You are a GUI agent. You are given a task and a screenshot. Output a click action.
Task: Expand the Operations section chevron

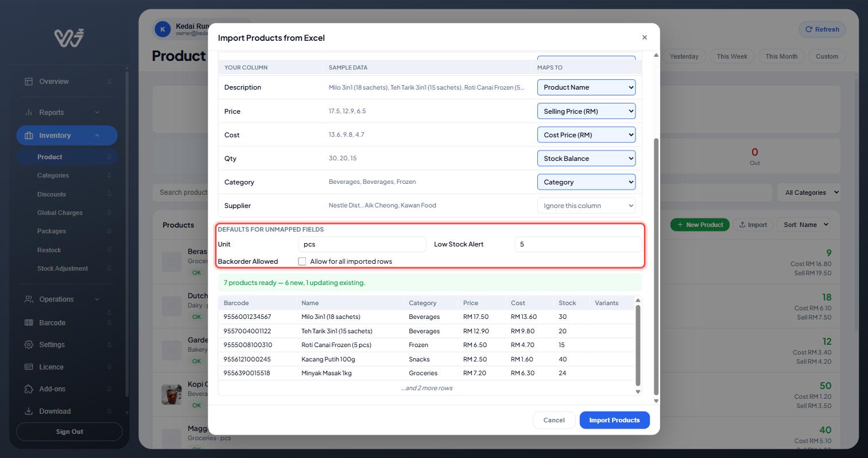coord(97,299)
